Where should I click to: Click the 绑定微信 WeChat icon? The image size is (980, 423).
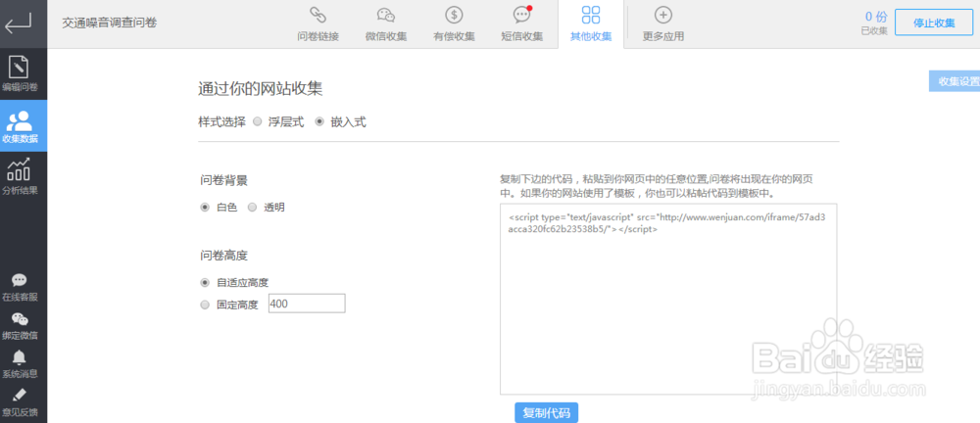pyautogui.click(x=20, y=318)
